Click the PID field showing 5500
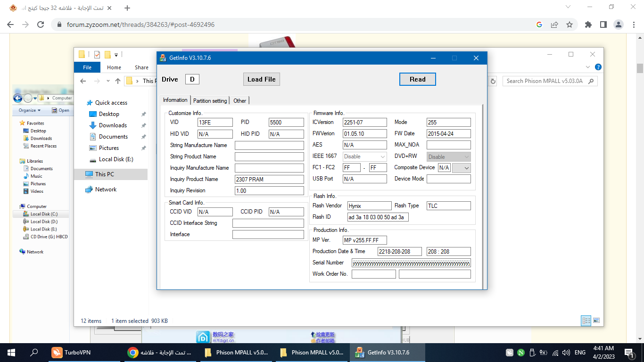This screenshot has height=362, width=644. 286,122
